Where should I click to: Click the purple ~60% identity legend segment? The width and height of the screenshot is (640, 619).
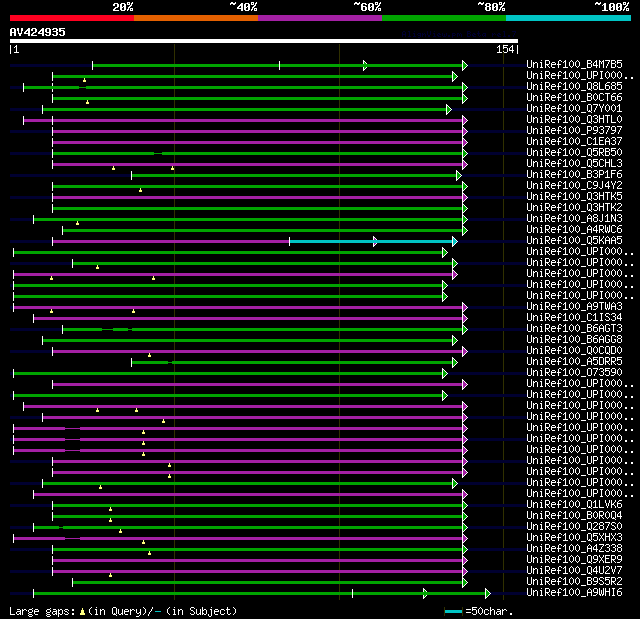pyautogui.click(x=320, y=18)
